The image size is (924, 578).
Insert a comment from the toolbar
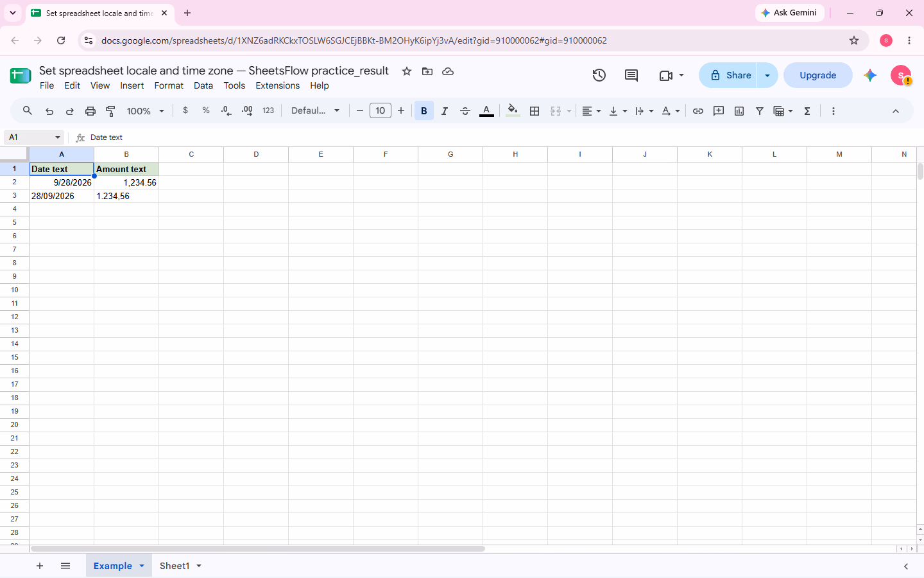tap(719, 111)
